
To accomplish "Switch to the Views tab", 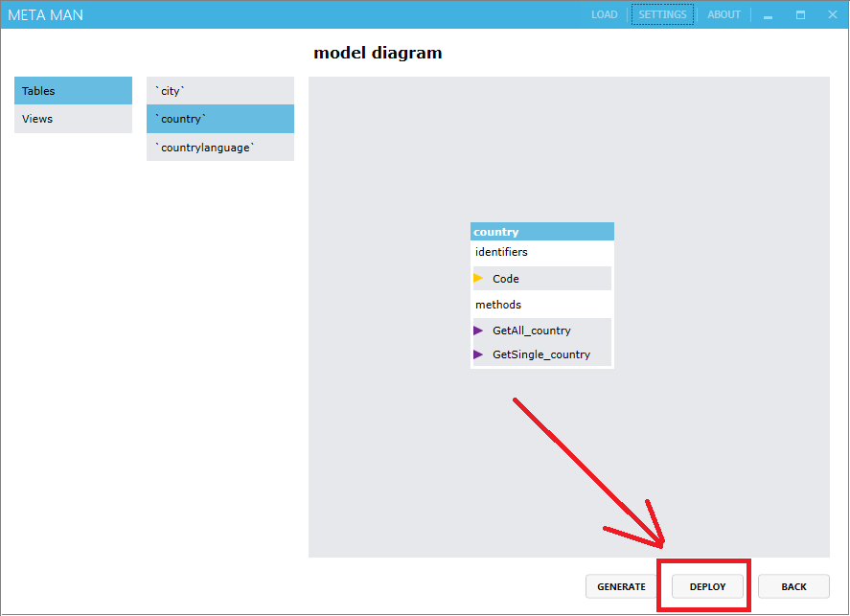I will coord(73,118).
